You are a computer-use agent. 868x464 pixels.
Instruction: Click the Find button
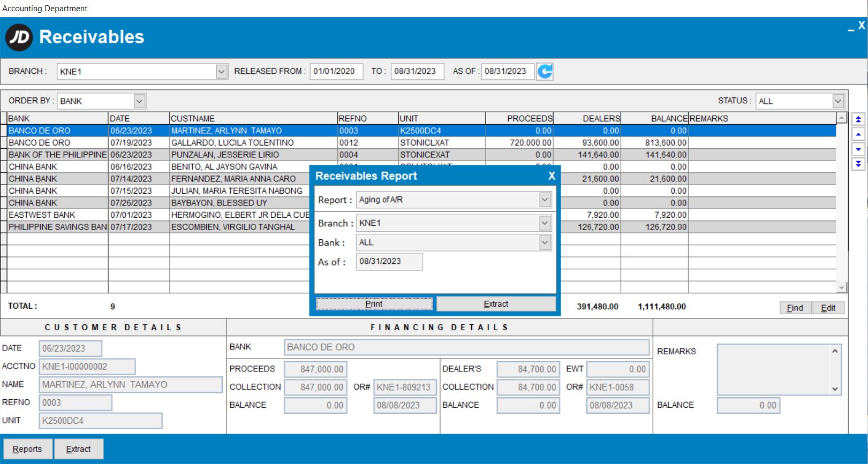(x=795, y=308)
